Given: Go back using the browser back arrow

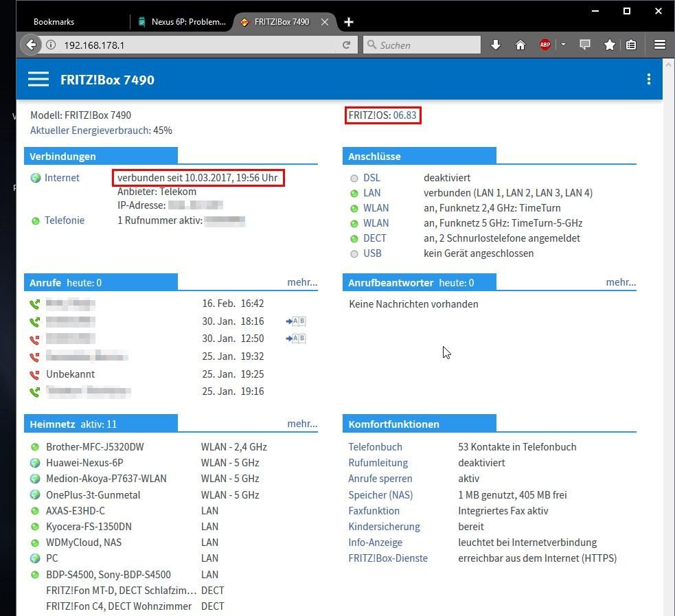Looking at the screenshot, I should [31, 45].
